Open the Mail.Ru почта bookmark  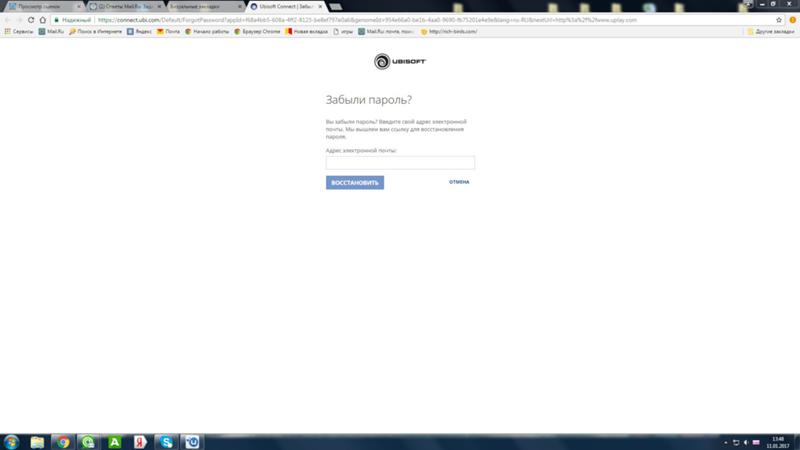(386, 32)
